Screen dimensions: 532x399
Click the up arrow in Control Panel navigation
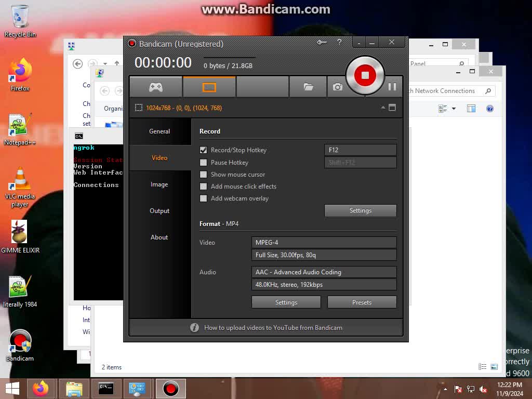pyautogui.click(x=117, y=63)
